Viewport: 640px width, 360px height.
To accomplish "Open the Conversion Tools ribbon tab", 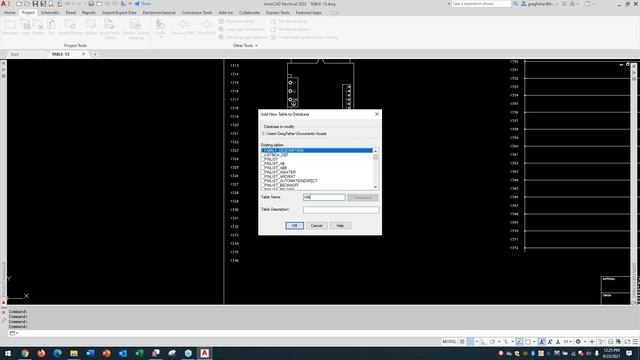I will (x=197, y=13).
